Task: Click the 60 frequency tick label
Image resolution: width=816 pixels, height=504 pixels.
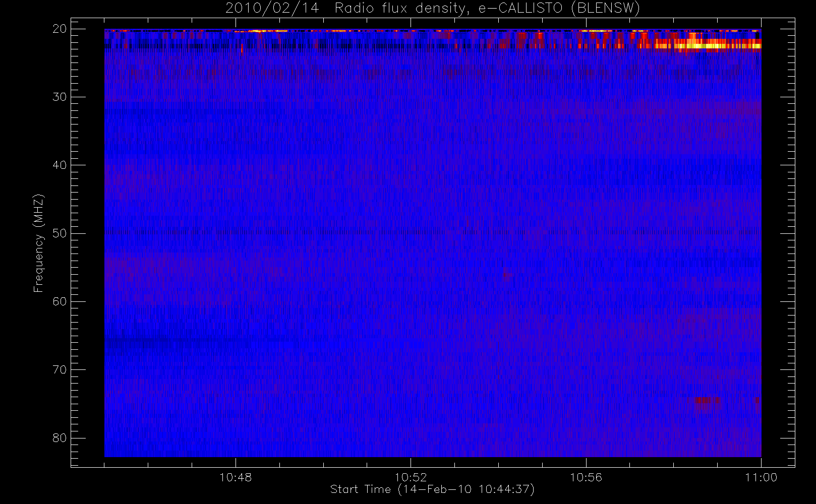Action: pos(60,301)
